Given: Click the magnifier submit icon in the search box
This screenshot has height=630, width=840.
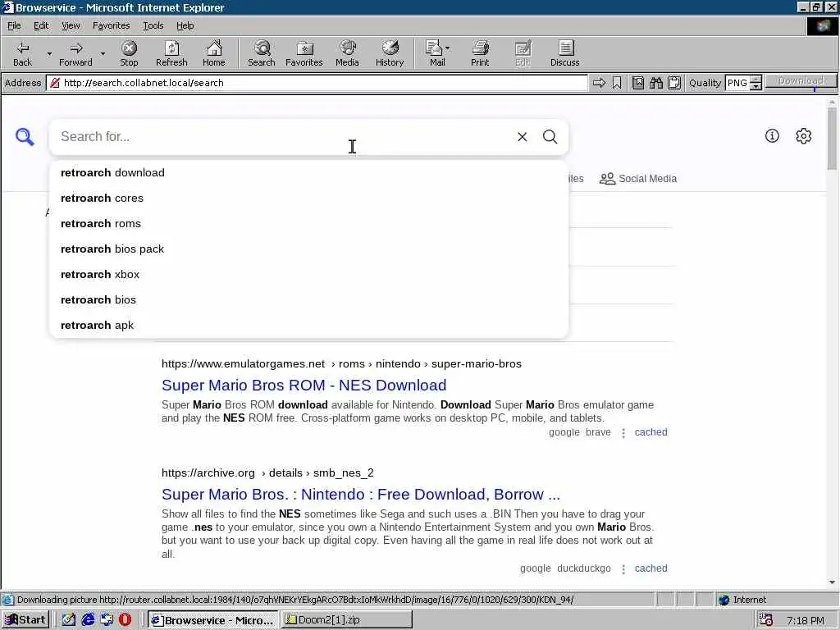Looking at the screenshot, I should [550, 137].
